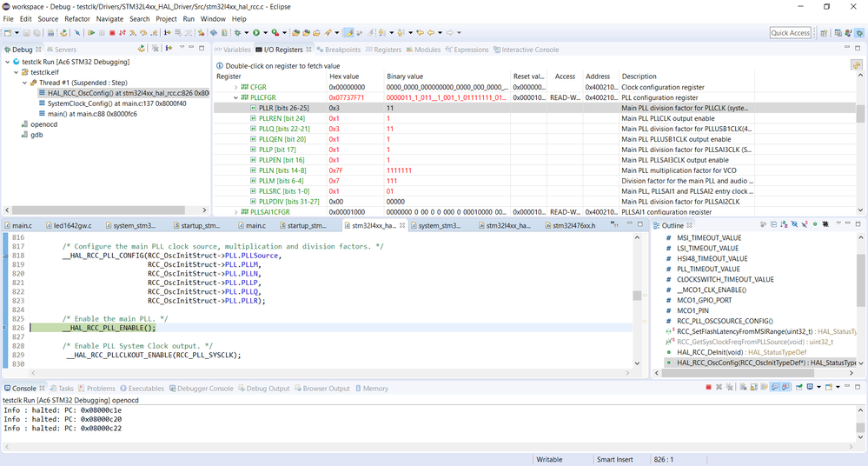Open the Open Console dropdown arrow
This screenshot has width=868, height=466.
(838, 387)
